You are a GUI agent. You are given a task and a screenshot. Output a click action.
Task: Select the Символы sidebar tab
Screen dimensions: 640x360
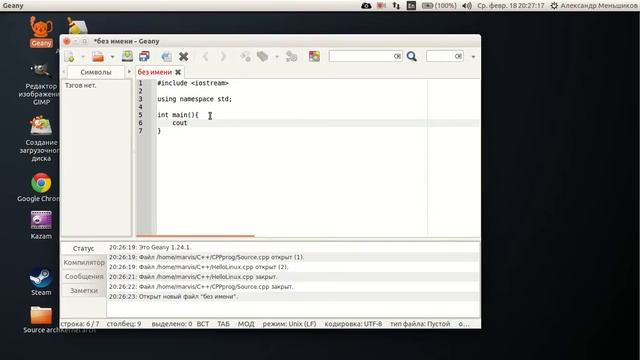click(96, 72)
